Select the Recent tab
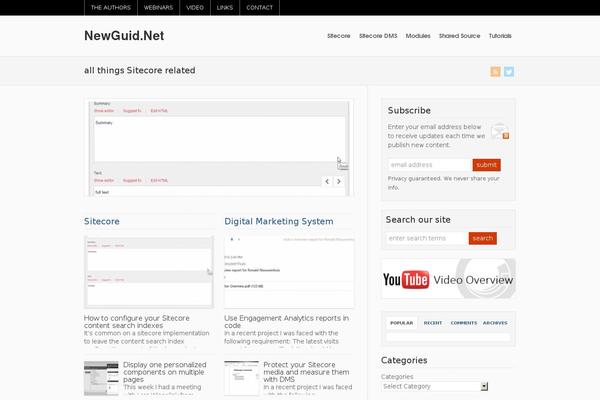Screen dimensions: 600x400 tap(433, 323)
